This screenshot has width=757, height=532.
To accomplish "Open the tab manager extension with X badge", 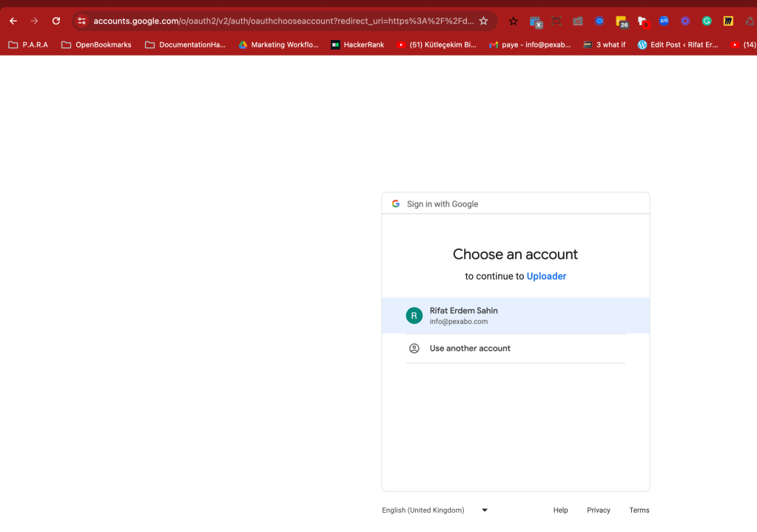I will (536, 22).
